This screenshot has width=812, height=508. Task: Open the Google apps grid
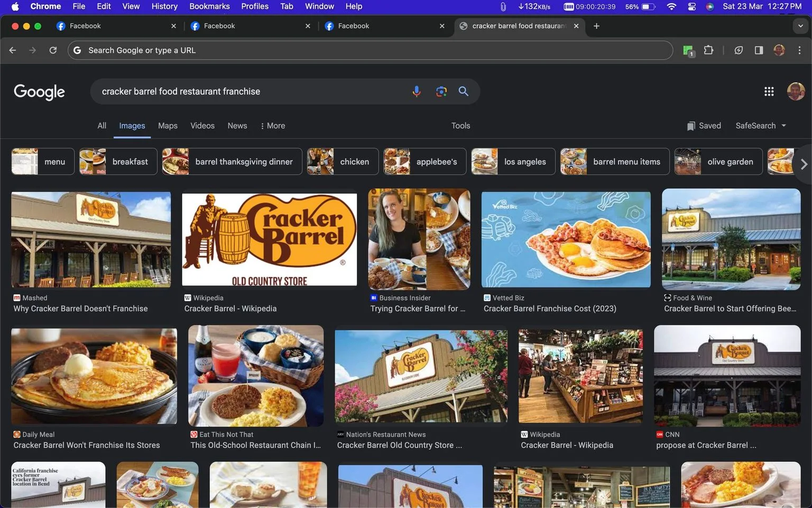[x=769, y=92]
